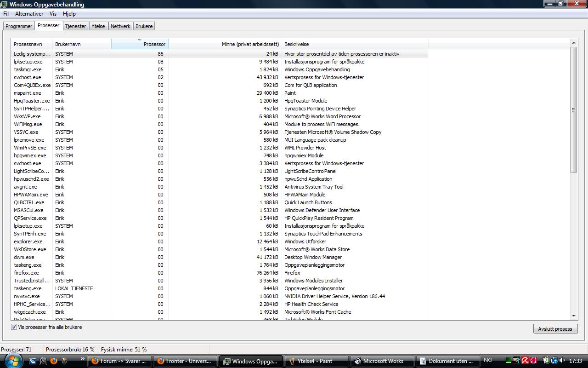Viewport: 588px width, 368px height.
Task: Click quick launch icon right of Firefox
Action: click(x=64, y=361)
